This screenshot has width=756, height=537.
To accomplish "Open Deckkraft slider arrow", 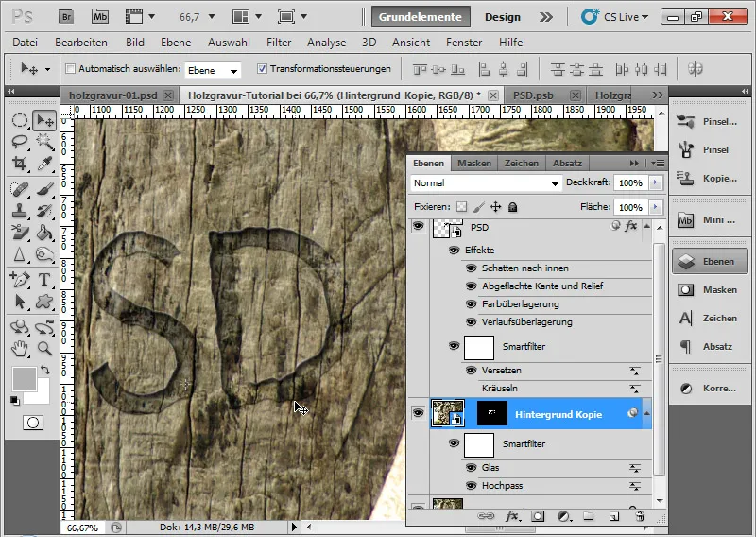I will click(655, 182).
